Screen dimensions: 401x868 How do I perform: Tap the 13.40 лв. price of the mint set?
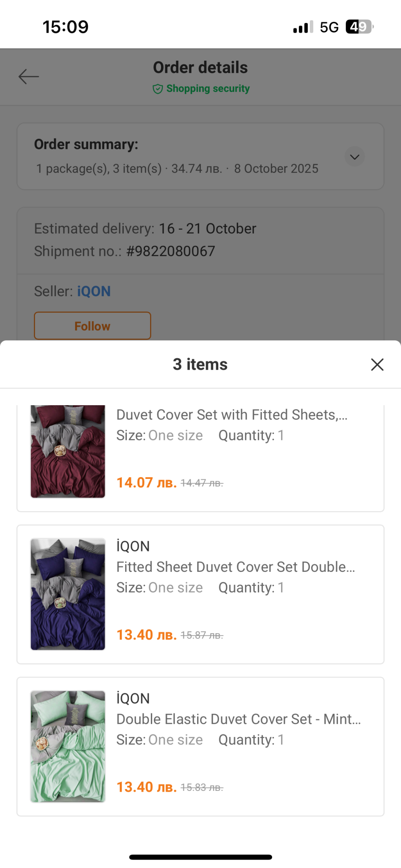point(146,787)
